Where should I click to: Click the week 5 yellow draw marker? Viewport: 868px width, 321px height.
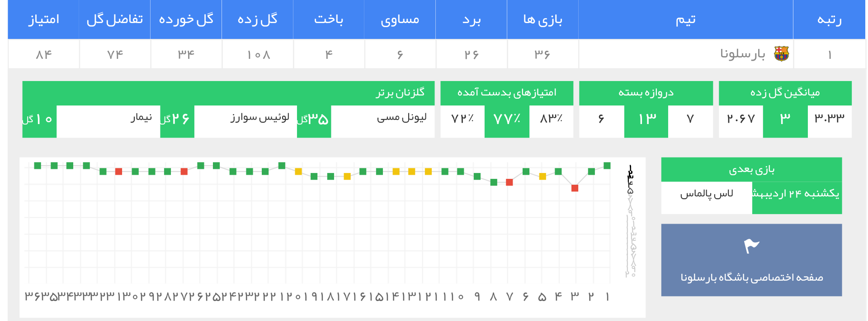tap(542, 177)
